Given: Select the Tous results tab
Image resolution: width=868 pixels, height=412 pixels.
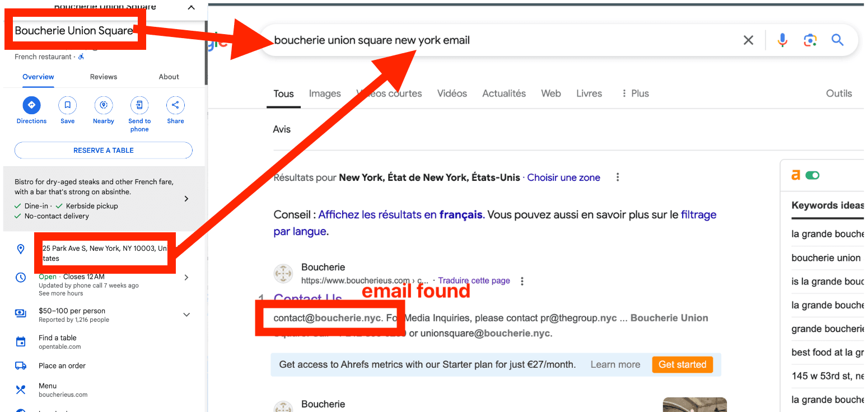Looking at the screenshot, I should coord(283,93).
